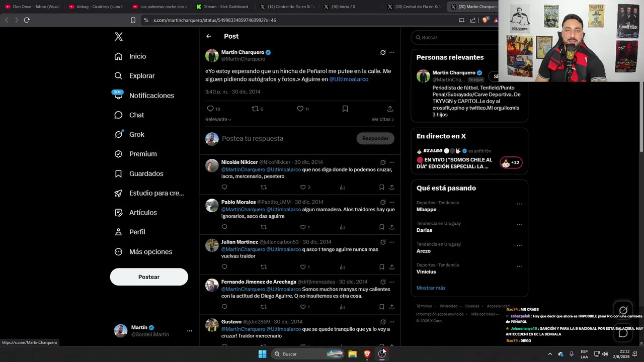The width and height of the screenshot is (644, 362).
Task: Go back using the Post back arrow
Action: coord(209,36)
